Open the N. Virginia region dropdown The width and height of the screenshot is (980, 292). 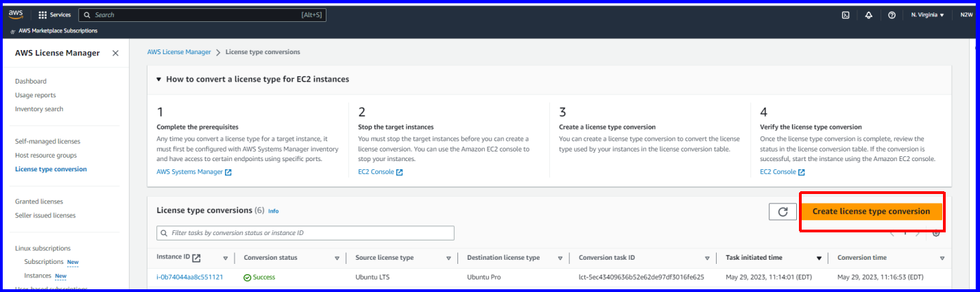927,15
